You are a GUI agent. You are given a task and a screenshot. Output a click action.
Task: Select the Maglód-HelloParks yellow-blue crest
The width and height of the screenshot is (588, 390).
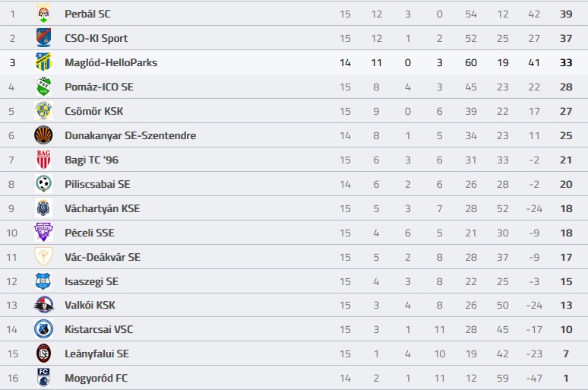pyautogui.click(x=43, y=62)
